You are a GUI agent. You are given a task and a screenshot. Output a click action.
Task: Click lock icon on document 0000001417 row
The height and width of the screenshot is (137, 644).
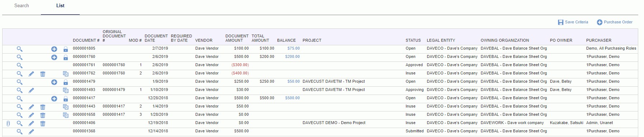click(x=66, y=99)
